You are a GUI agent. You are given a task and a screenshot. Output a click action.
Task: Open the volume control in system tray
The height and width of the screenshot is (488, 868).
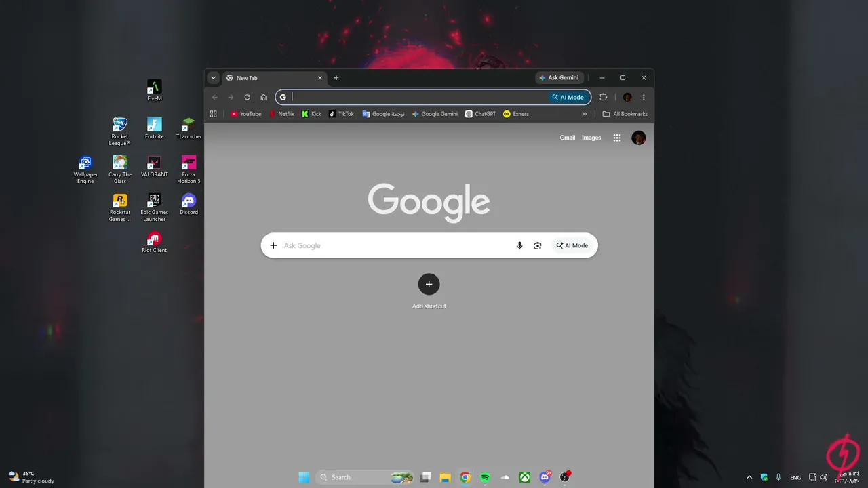coord(824,477)
